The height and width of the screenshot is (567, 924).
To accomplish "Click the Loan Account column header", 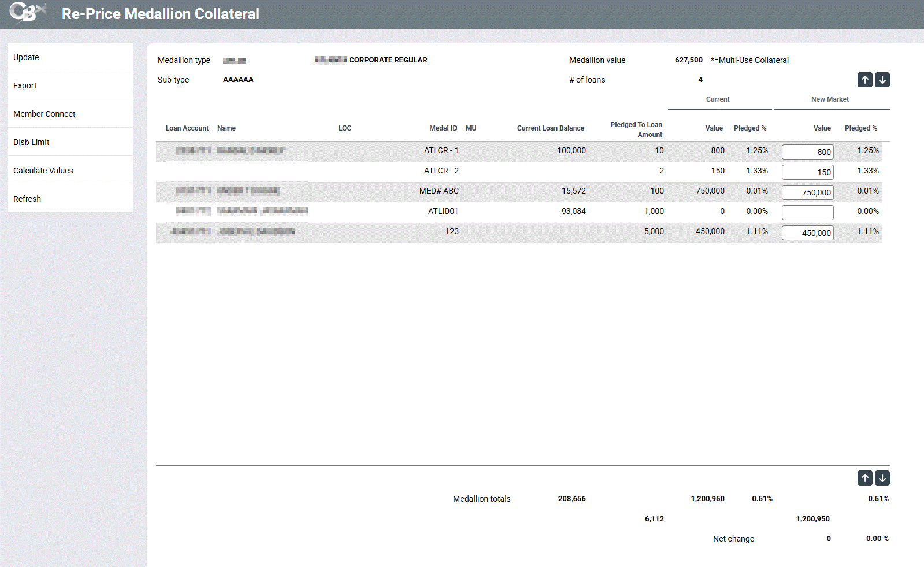I will [x=187, y=128].
